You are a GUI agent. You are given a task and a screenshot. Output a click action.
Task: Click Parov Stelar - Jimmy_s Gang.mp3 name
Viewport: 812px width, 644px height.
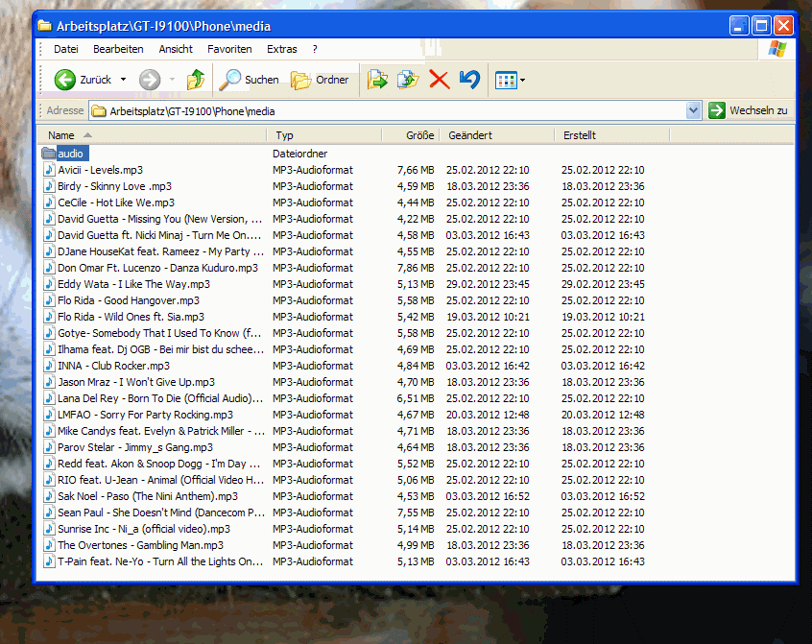(x=135, y=447)
